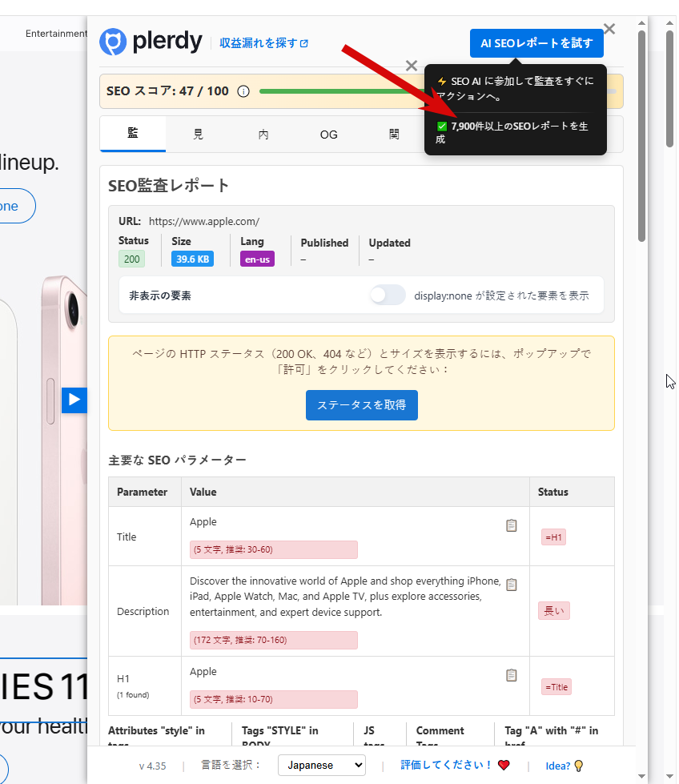The image size is (679, 784).
Task: Click the scroll-down arrow of the panel scrollbar
Action: 641,777
